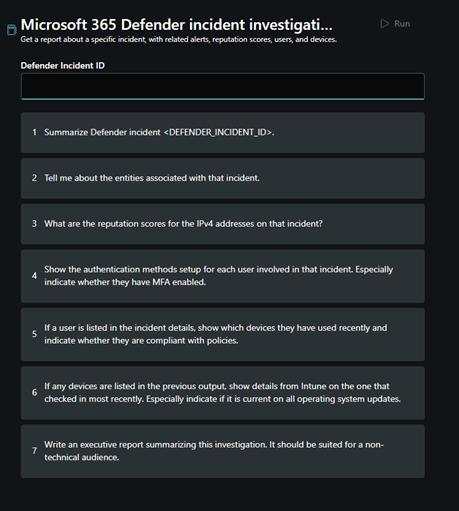Click the Run play triangle icon
Viewport: 459px width, 511px height.
385,24
